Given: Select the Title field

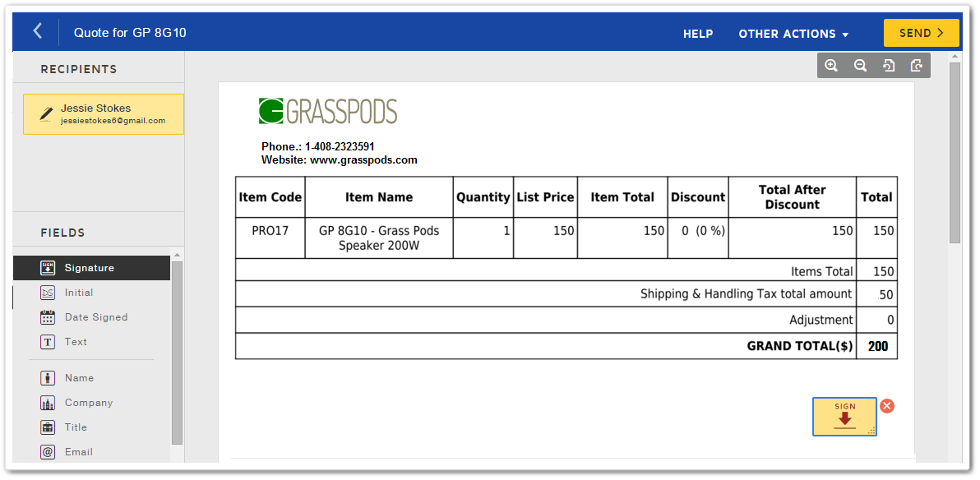Looking at the screenshot, I should pos(76,427).
